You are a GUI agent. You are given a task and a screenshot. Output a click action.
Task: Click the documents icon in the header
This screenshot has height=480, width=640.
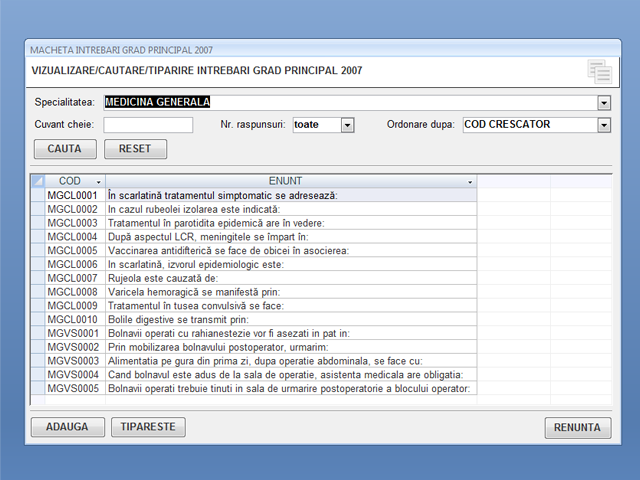pyautogui.click(x=599, y=71)
